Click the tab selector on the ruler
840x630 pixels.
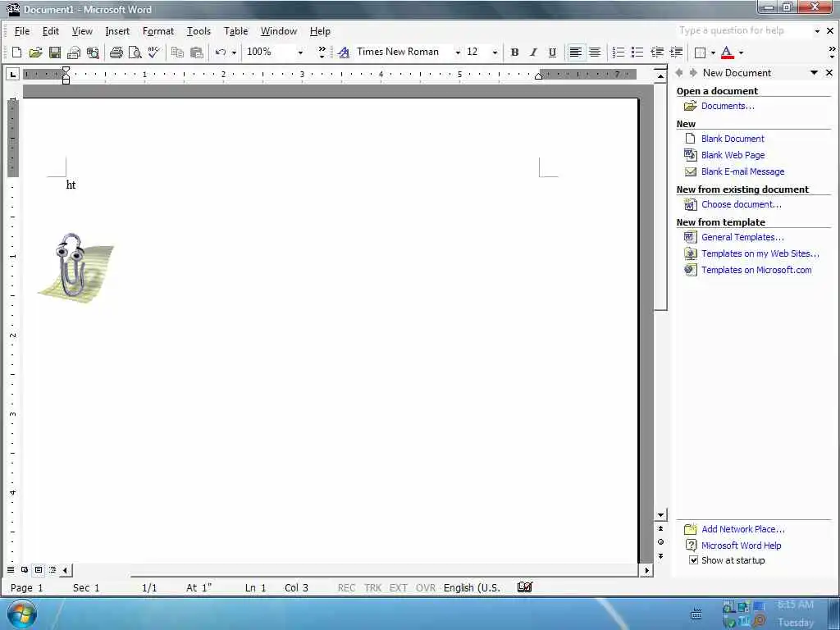click(x=13, y=74)
